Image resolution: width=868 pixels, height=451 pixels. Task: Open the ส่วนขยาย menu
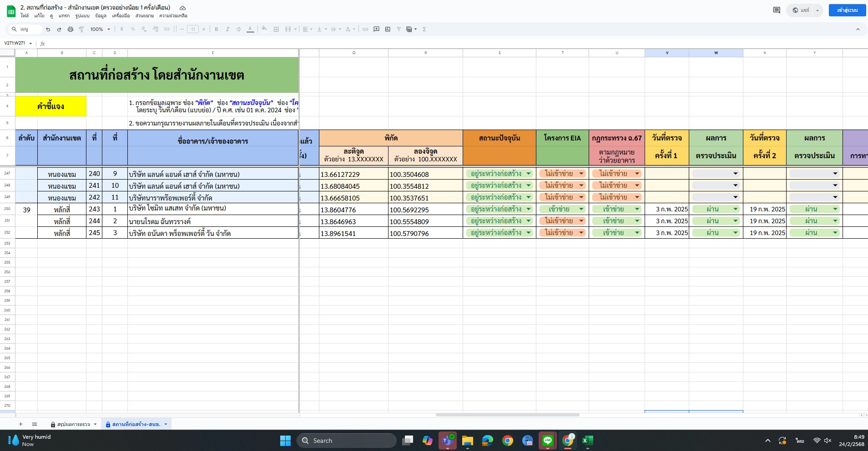click(145, 15)
